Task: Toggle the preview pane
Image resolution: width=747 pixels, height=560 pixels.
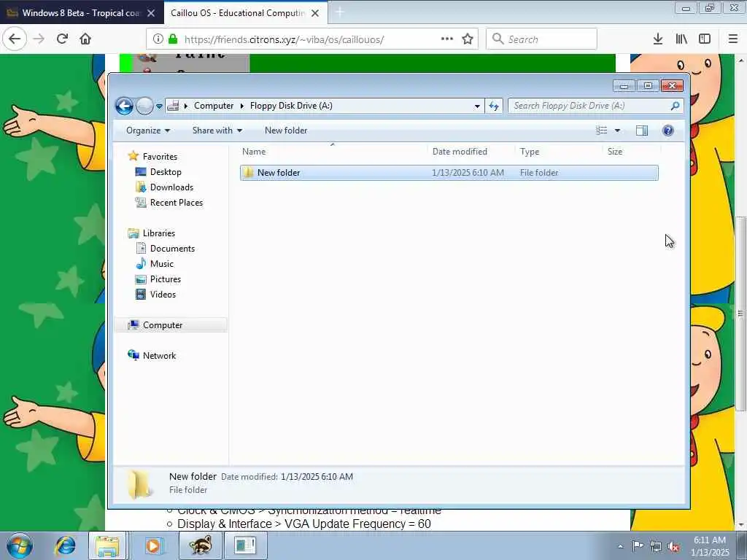Action: (x=642, y=131)
